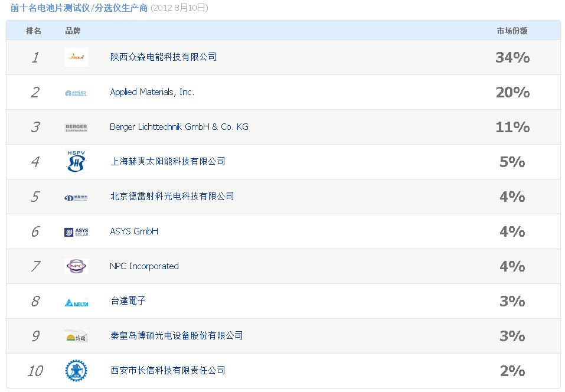Click the rank 5 company logo
The image size is (565, 392).
76,197
